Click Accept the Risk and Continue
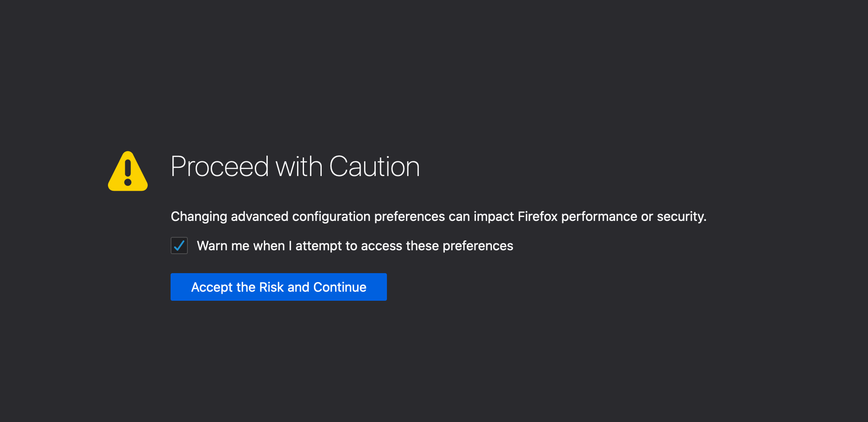 click(x=279, y=287)
